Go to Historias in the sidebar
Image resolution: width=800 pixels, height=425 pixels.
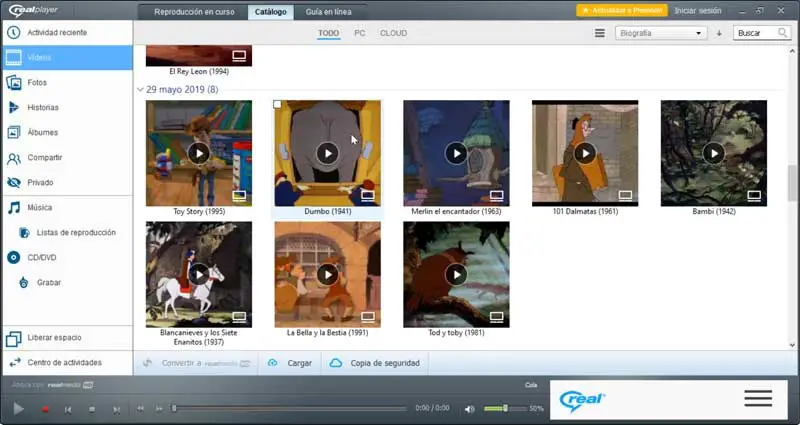(66, 108)
